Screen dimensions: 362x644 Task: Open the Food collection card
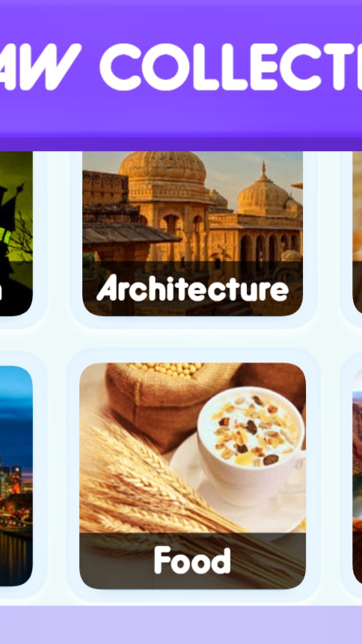[192, 476]
